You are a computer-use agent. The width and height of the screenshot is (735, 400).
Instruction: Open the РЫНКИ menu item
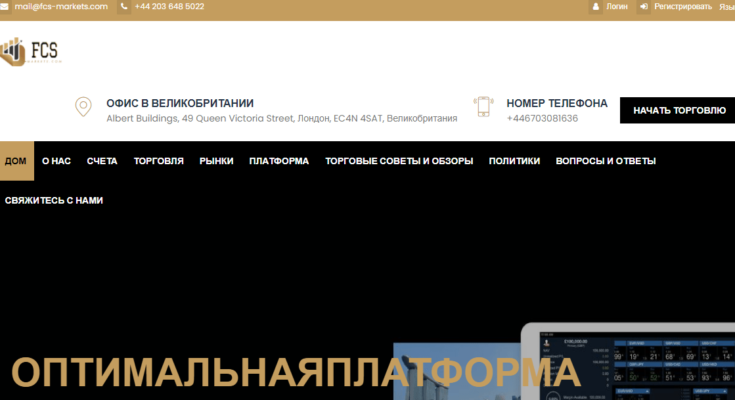216,161
